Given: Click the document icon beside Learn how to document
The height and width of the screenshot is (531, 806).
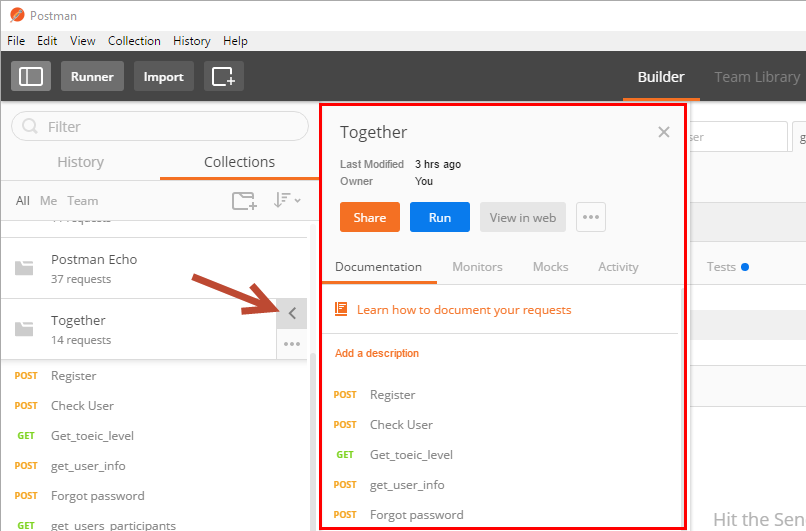Looking at the screenshot, I should point(341,309).
